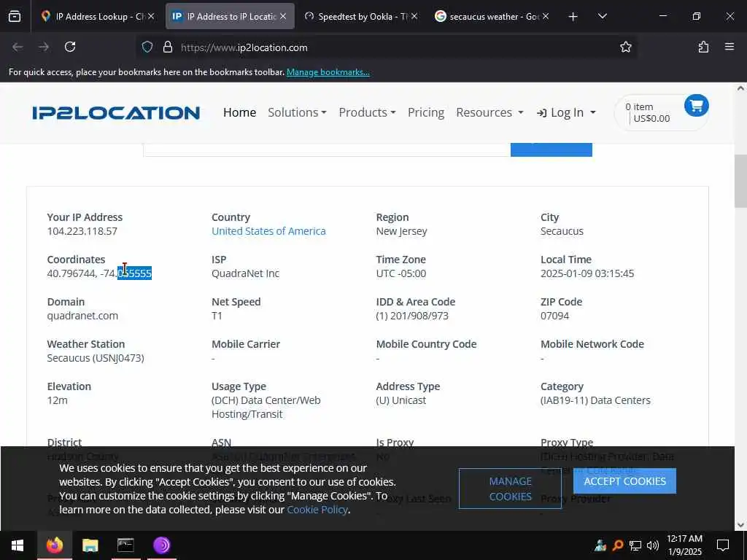
Task: Click the Region value New Jersey
Action: pos(401,231)
